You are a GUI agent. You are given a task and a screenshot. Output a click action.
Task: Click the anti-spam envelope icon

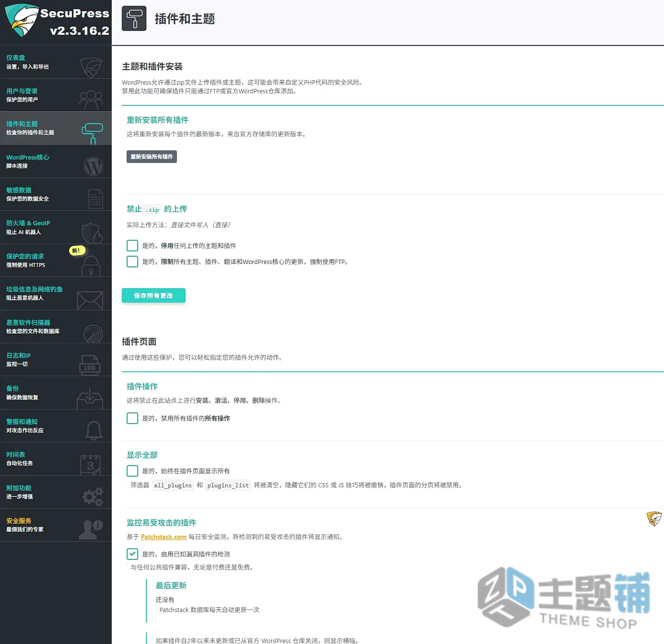click(90, 300)
